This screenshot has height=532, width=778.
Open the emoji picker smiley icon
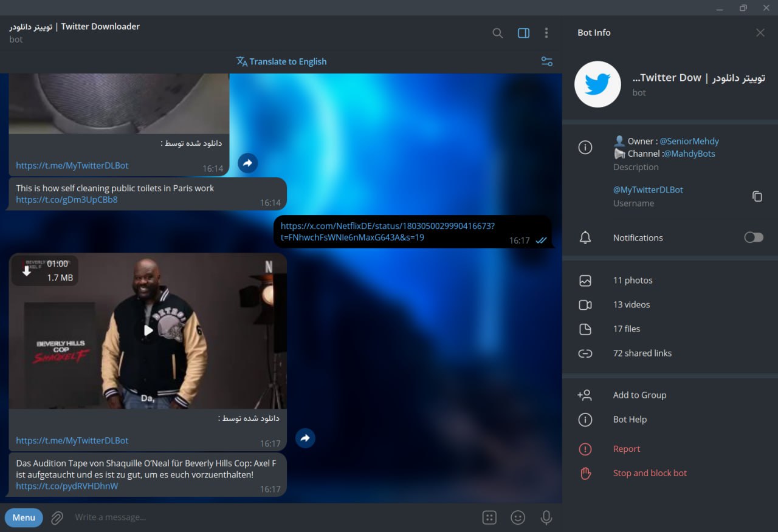point(518,517)
